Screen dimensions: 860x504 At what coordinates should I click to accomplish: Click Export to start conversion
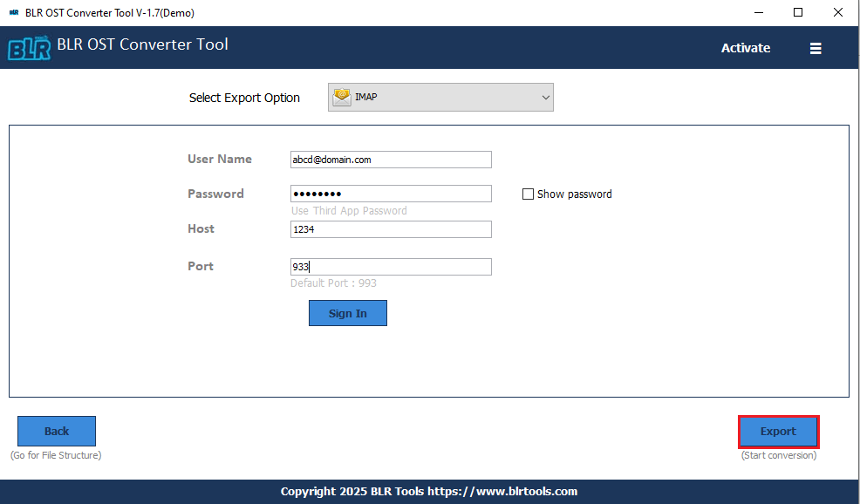[778, 431]
